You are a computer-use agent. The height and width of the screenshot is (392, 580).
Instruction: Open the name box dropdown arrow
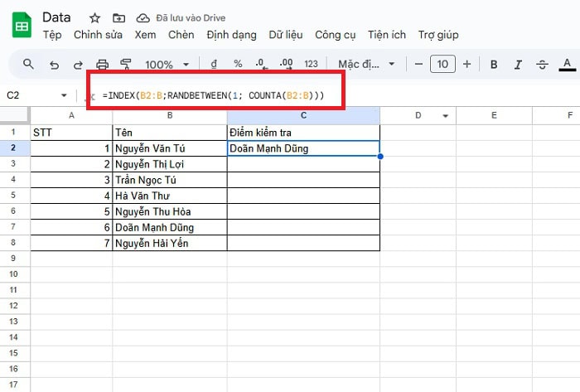(x=65, y=96)
